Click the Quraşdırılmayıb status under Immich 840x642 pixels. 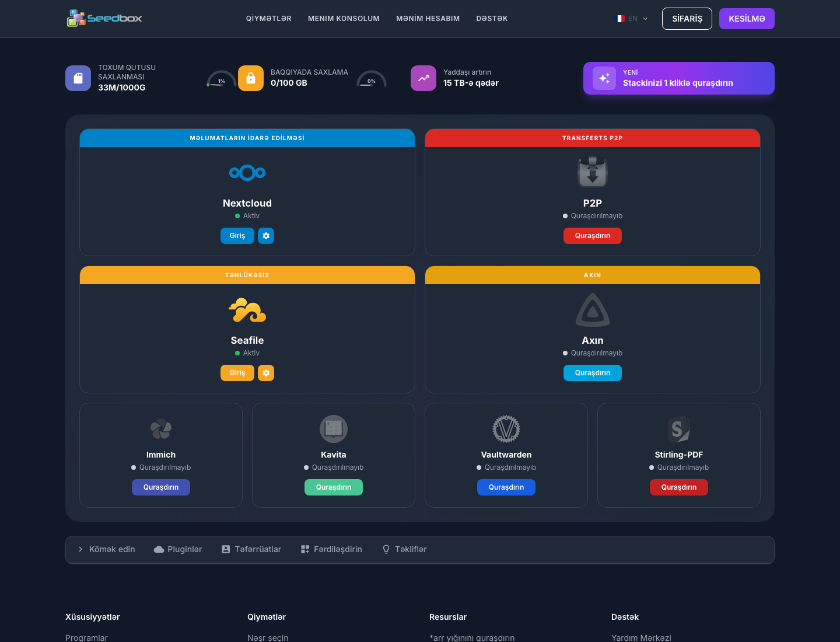(161, 467)
